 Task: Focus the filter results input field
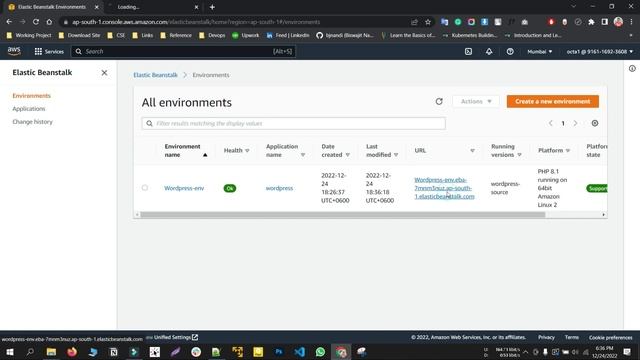point(293,123)
